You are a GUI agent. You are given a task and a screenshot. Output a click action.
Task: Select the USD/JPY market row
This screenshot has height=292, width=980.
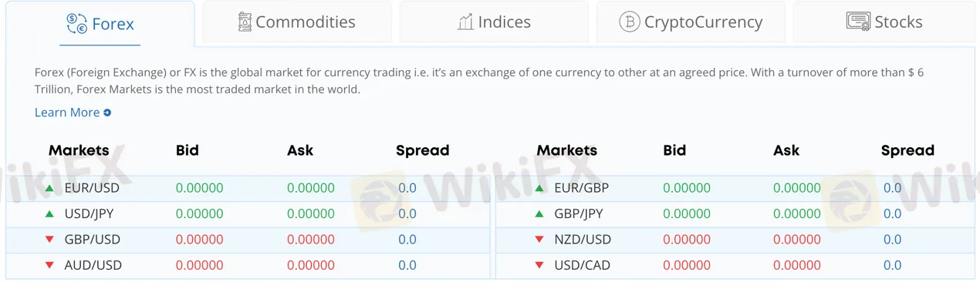248,213
